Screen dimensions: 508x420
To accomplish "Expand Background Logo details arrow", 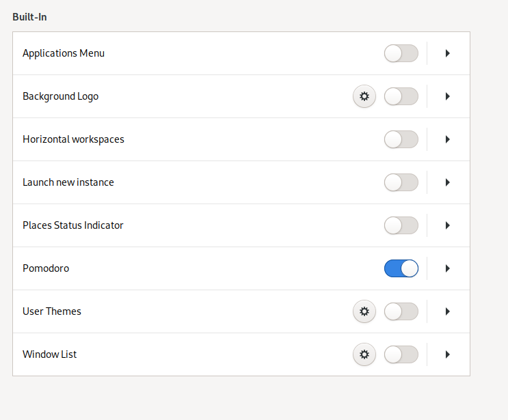I will point(448,96).
